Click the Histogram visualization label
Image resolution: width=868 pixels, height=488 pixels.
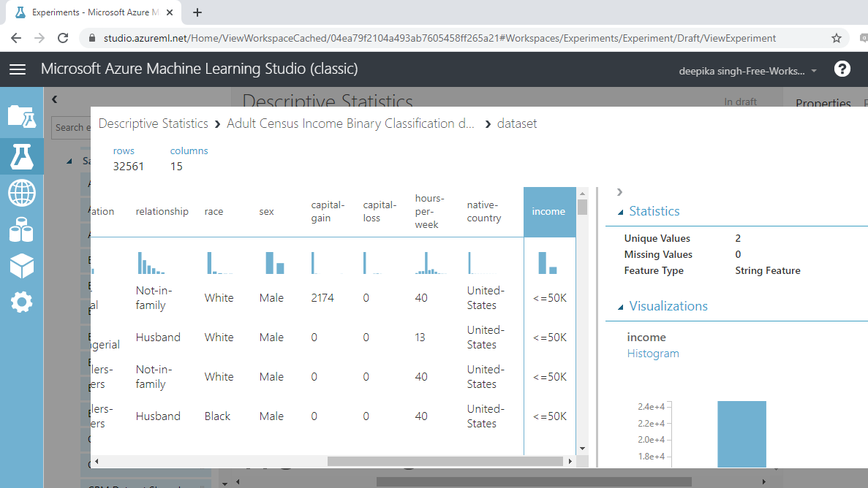[x=653, y=354]
